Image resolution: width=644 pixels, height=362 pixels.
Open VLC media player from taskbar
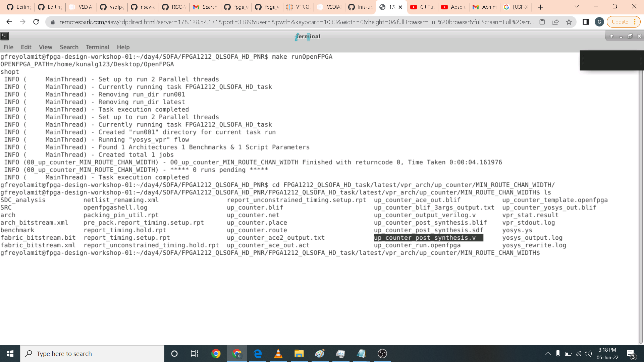click(278, 354)
